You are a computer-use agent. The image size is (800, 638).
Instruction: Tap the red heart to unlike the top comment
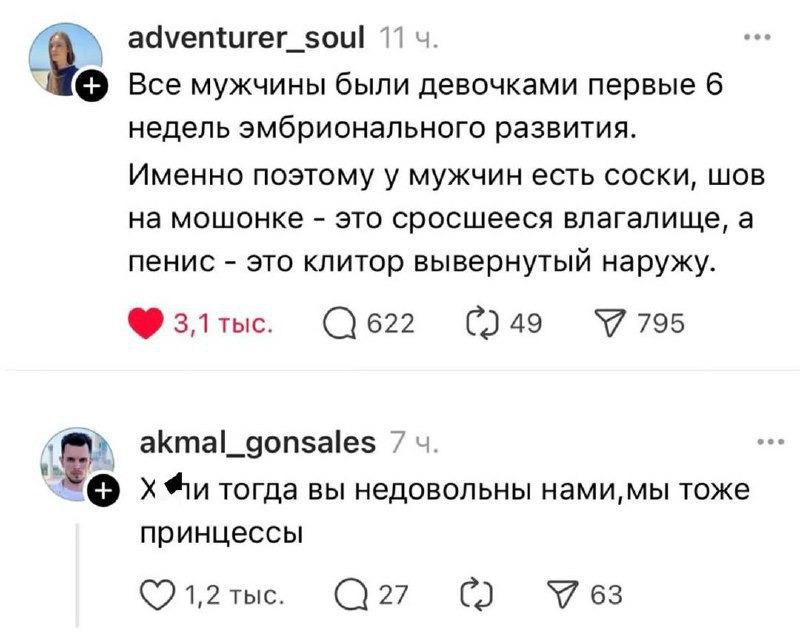(147, 321)
